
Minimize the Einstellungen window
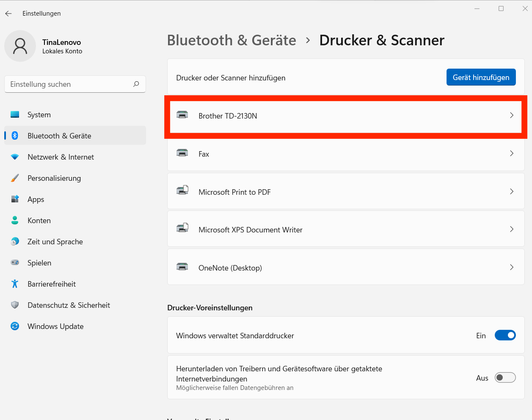point(477,8)
